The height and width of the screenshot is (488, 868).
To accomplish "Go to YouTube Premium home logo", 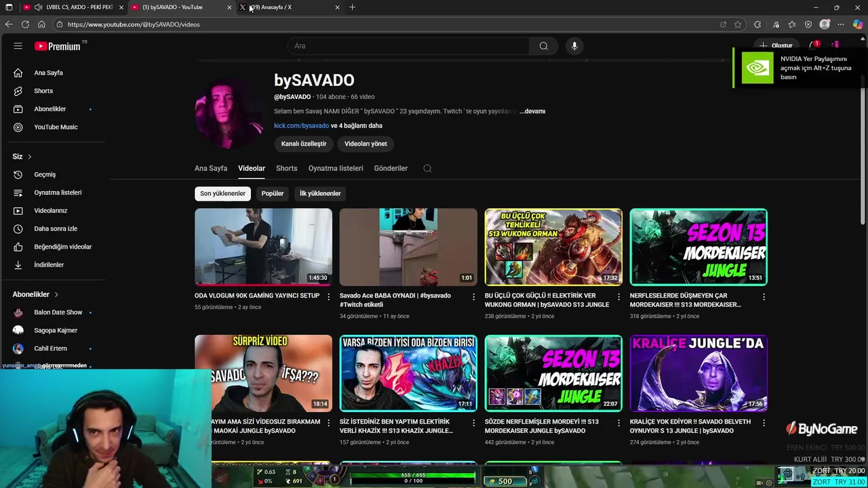I will 58,46.
